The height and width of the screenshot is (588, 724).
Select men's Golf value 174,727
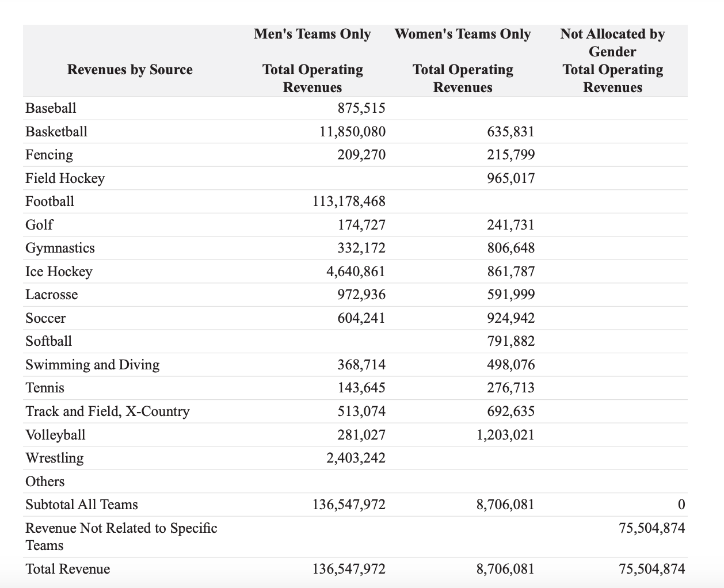pyautogui.click(x=361, y=225)
